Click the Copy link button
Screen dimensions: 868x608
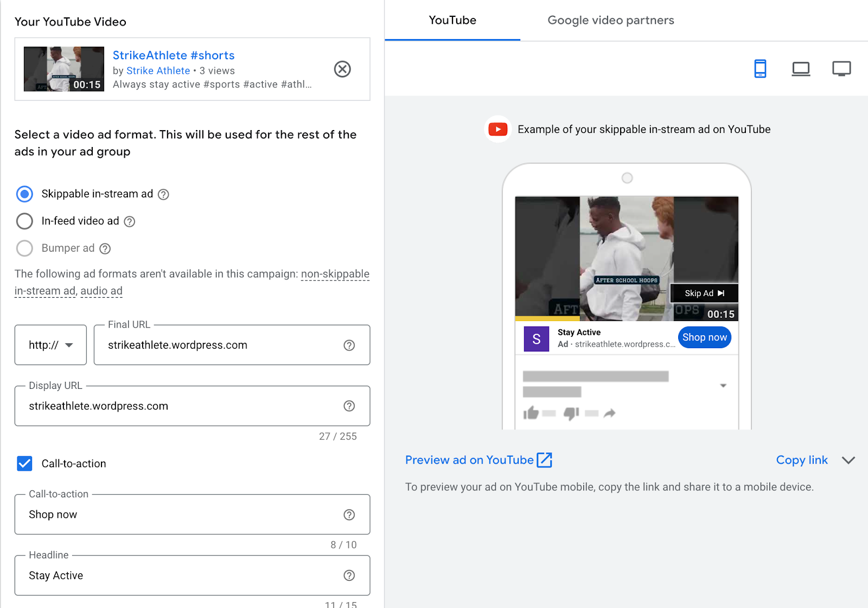coord(802,460)
